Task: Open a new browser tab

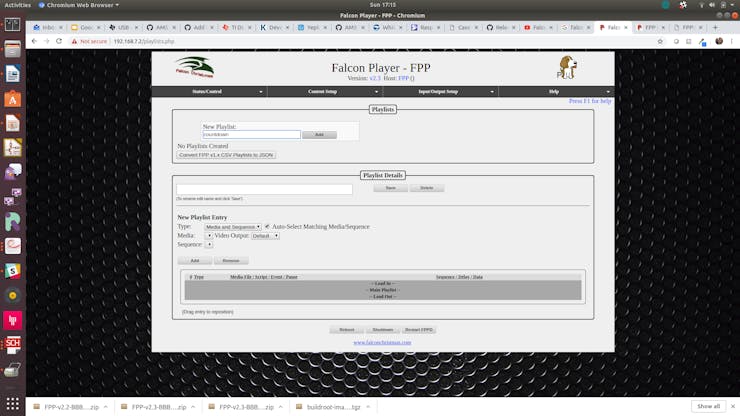Action: coord(715,27)
